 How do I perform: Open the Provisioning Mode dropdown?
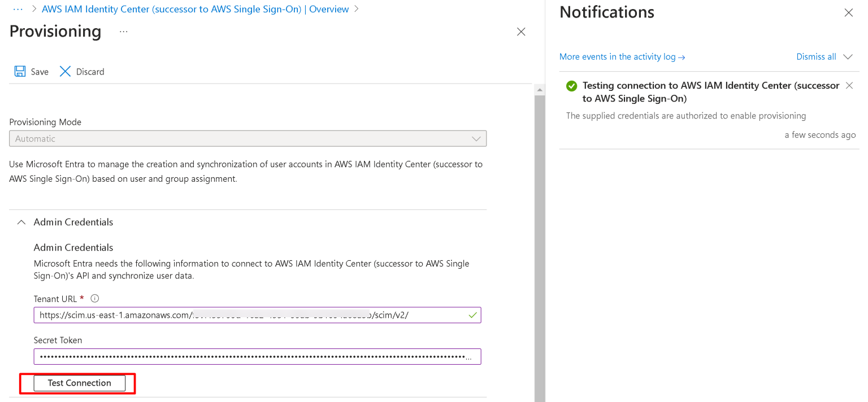coord(248,138)
